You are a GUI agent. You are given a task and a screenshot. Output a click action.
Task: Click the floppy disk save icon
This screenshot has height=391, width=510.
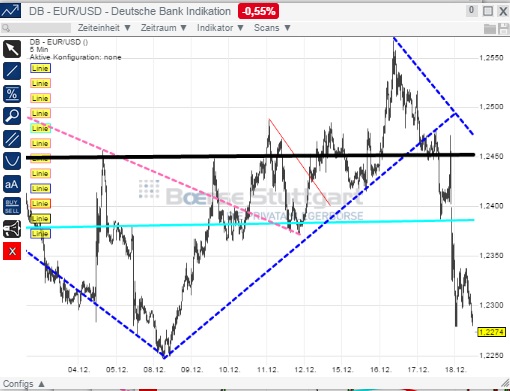(503, 29)
